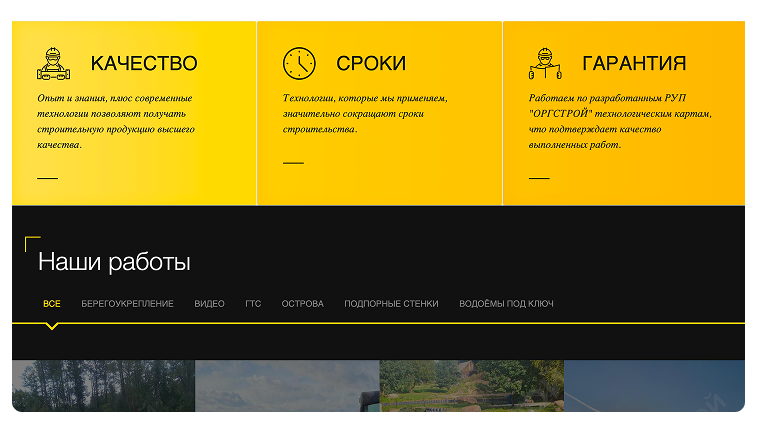Click the СРОКИ heading
The image size is (757, 424).
pos(371,63)
